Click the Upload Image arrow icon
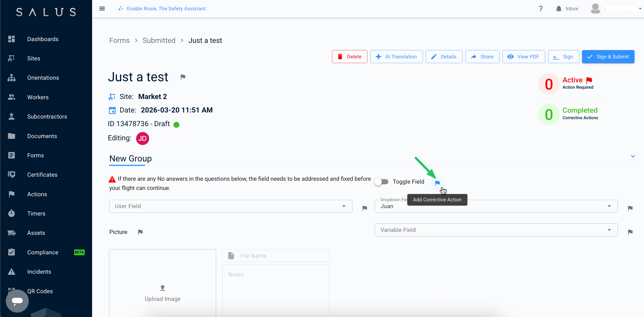Screen dimensions: 644x317 tap(162, 288)
